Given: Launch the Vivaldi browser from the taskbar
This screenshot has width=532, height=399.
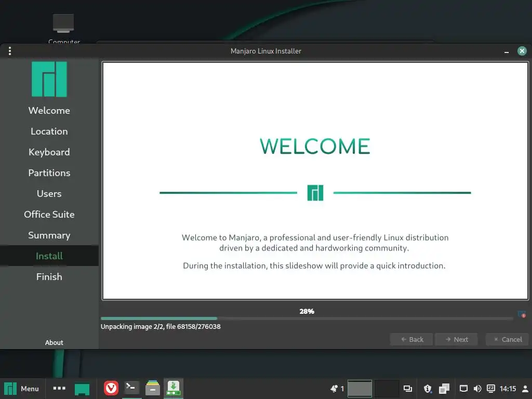Looking at the screenshot, I should (111, 388).
